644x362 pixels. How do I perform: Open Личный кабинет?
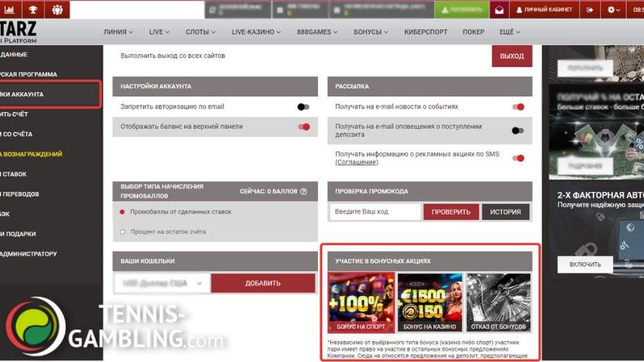tap(544, 10)
